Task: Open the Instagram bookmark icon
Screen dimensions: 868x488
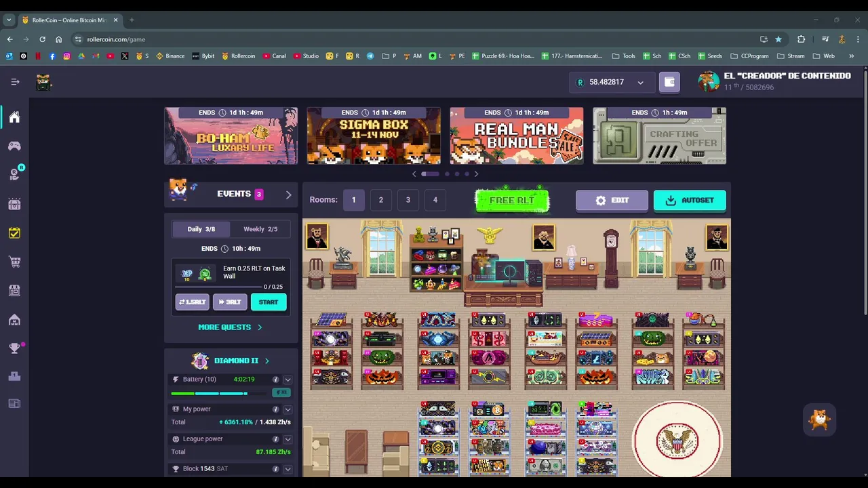Action: (x=66, y=56)
